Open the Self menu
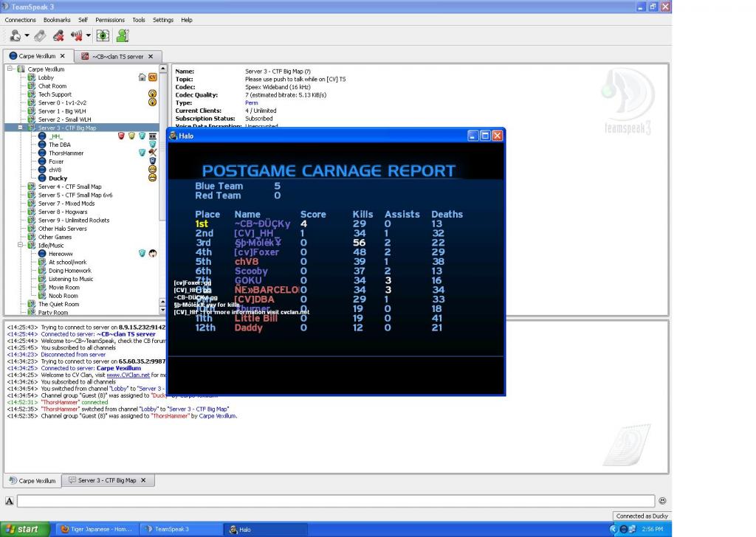 (83, 20)
